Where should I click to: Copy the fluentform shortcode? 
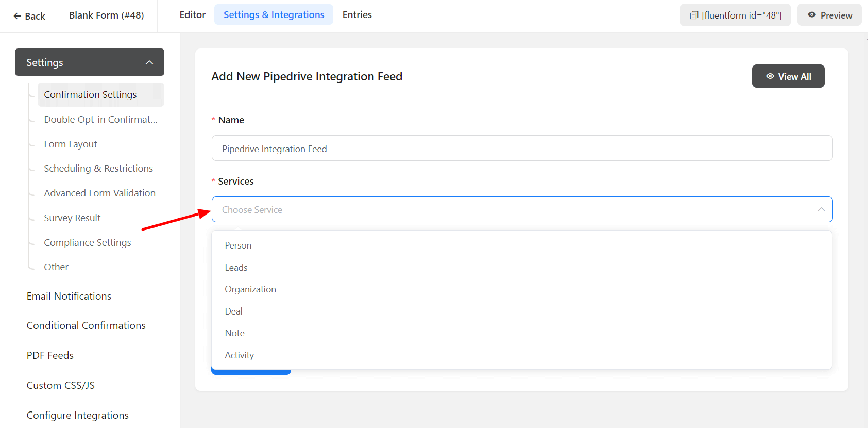[735, 15]
